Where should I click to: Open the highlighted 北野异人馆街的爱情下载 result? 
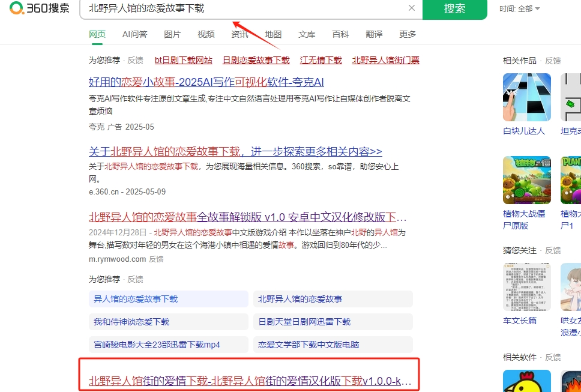tap(250, 381)
